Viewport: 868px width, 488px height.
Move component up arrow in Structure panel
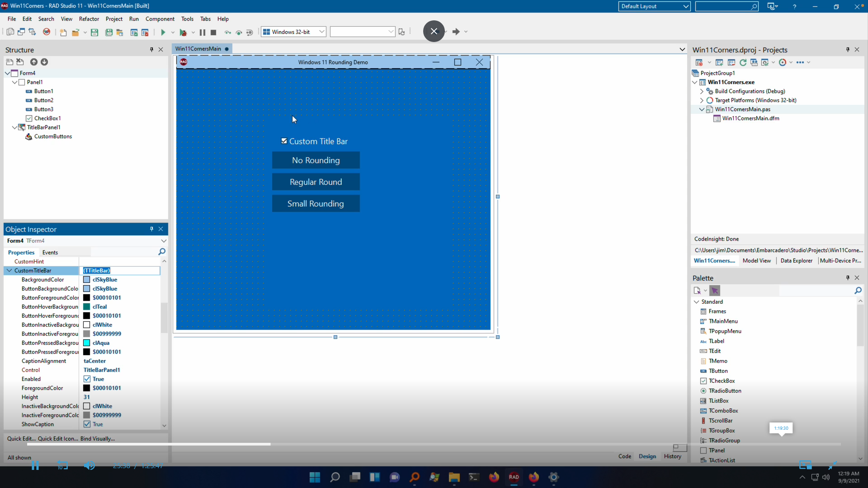(x=33, y=62)
